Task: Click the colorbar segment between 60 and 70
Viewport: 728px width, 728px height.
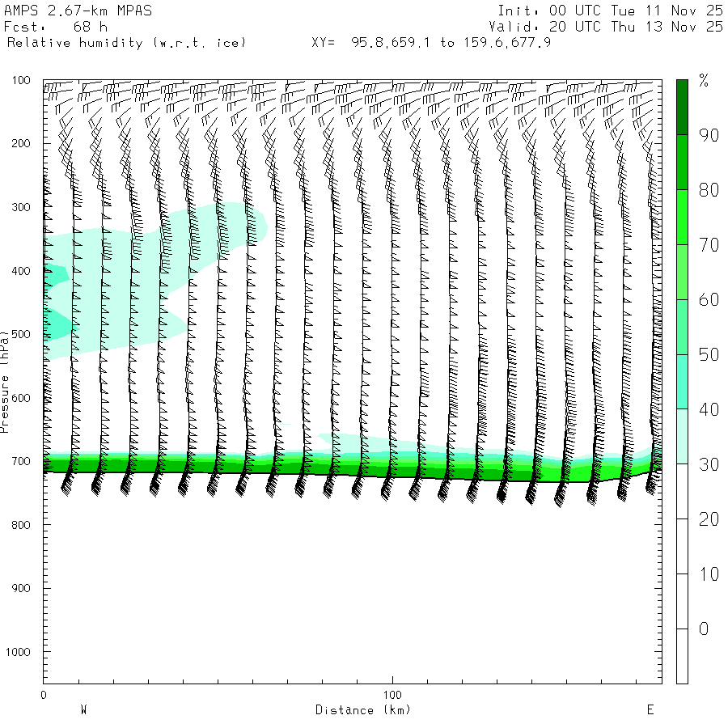Action: click(x=682, y=272)
